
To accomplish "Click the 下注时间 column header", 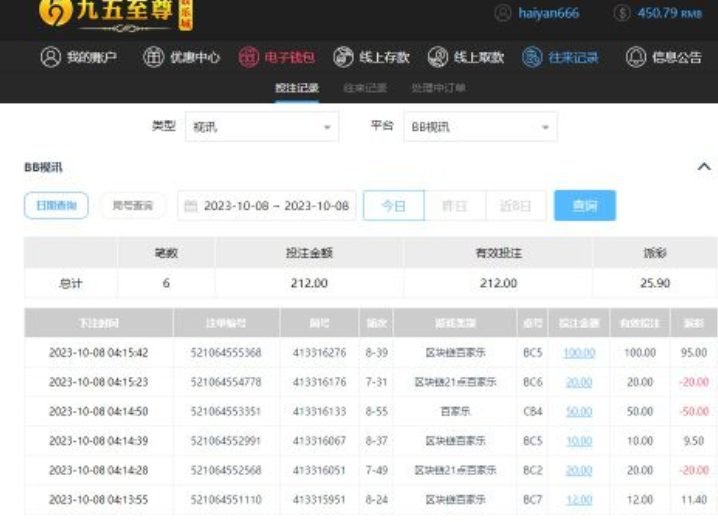I will (98, 323).
